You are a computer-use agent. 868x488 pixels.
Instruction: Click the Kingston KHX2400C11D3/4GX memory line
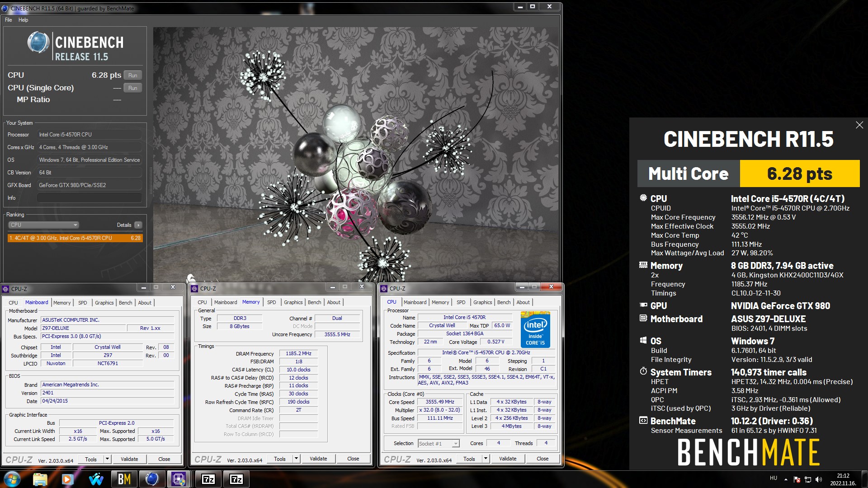pyautogui.click(x=787, y=275)
